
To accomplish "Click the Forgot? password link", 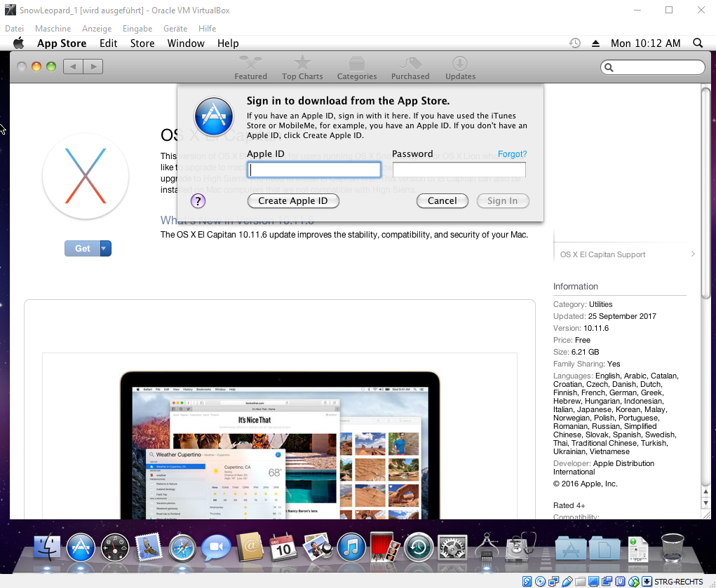I will coord(512,154).
